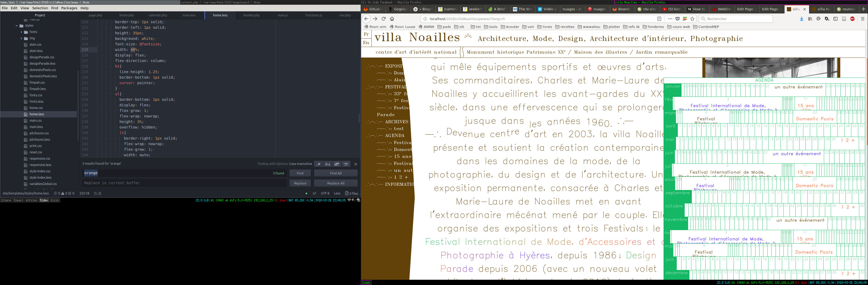Expand the fonts folder
Image resolution: width=868 pixels, height=285 pixels.
click(x=21, y=32)
